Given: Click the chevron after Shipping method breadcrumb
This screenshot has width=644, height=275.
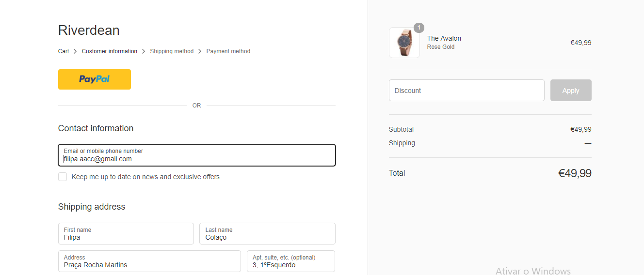Looking at the screenshot, I should [200, 51].
